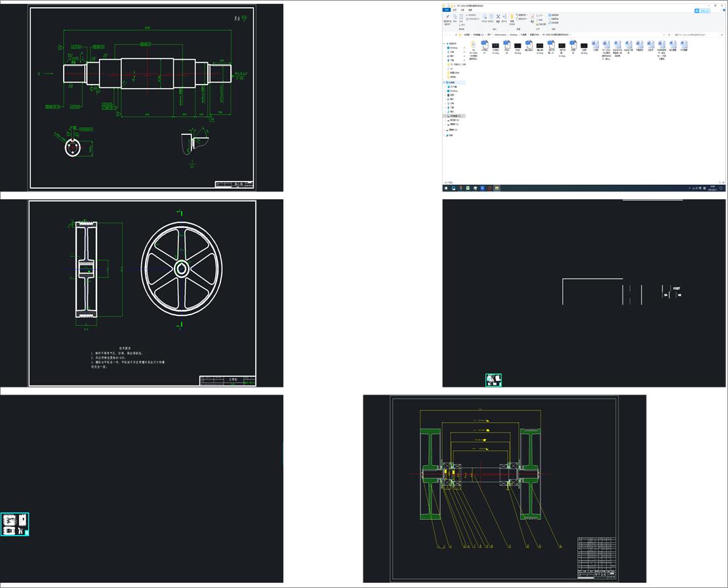Click the Desktop segment in address bar
This screenshot has height=588, width=728.
514,35
